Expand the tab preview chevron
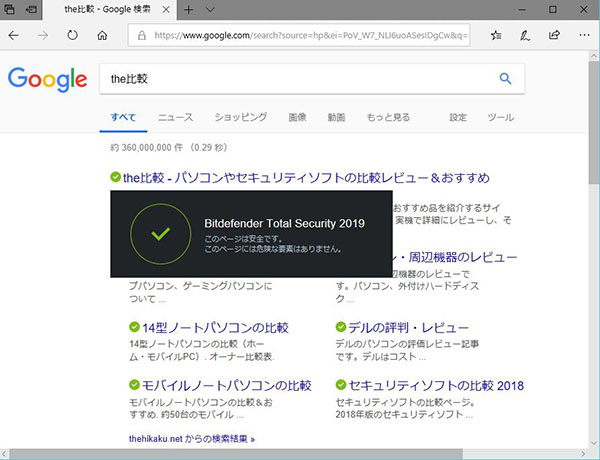Screen dimensions: 600x460 click(210, 10)
